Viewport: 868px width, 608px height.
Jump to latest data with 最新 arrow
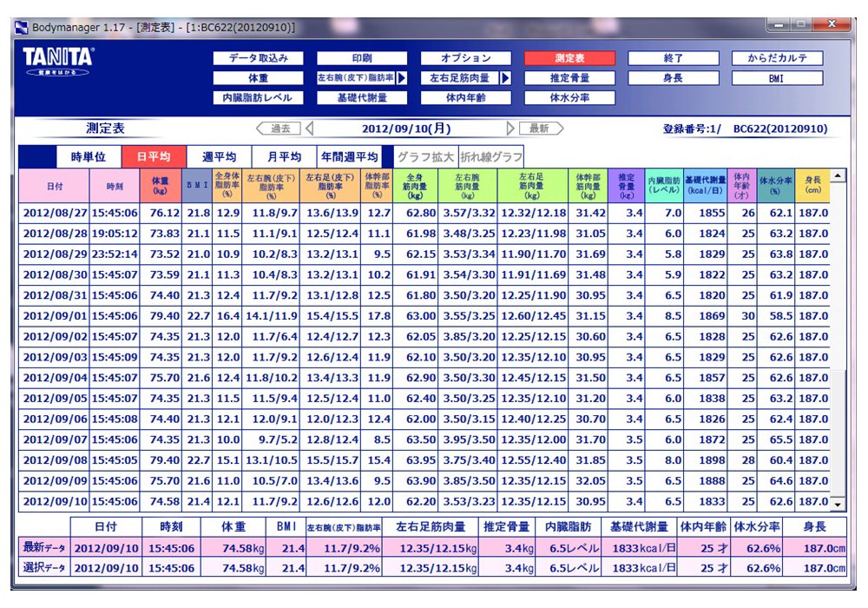point(541,129)
